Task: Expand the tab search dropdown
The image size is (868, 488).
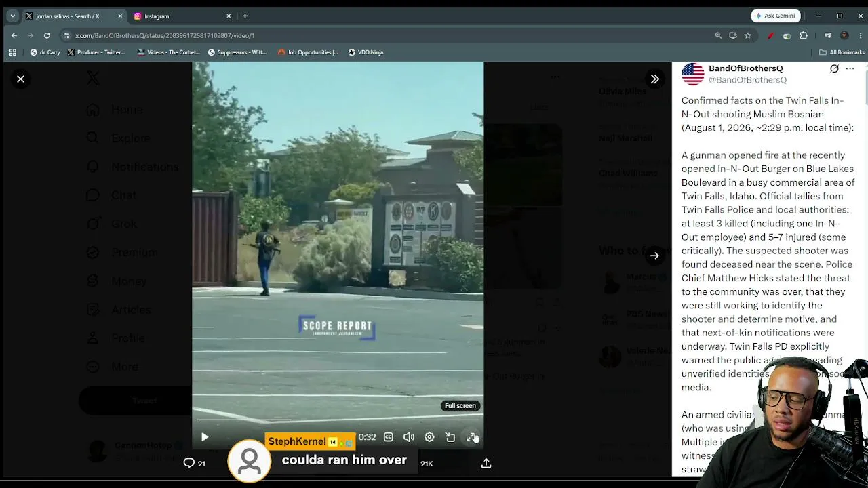Action: (x=12, y=16)
